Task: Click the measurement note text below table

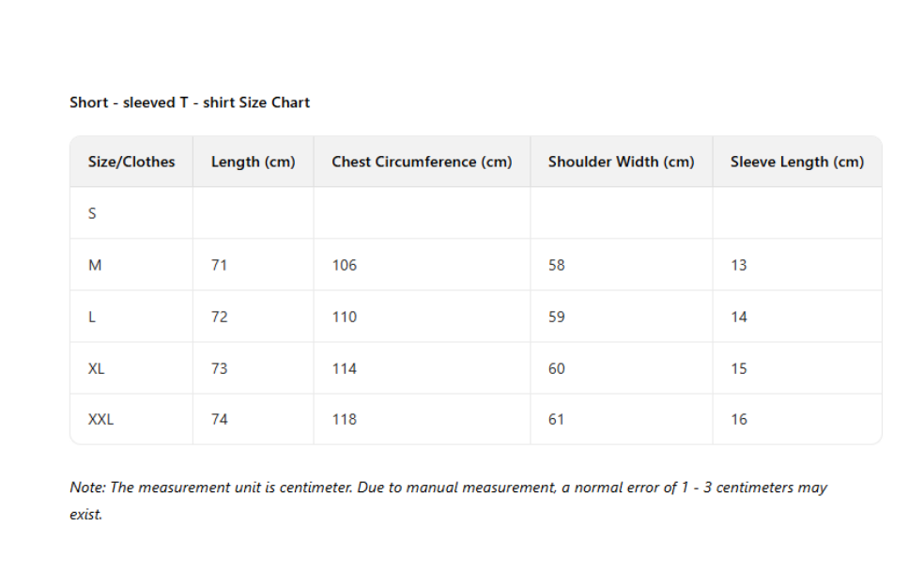Action: coord(448,489)
